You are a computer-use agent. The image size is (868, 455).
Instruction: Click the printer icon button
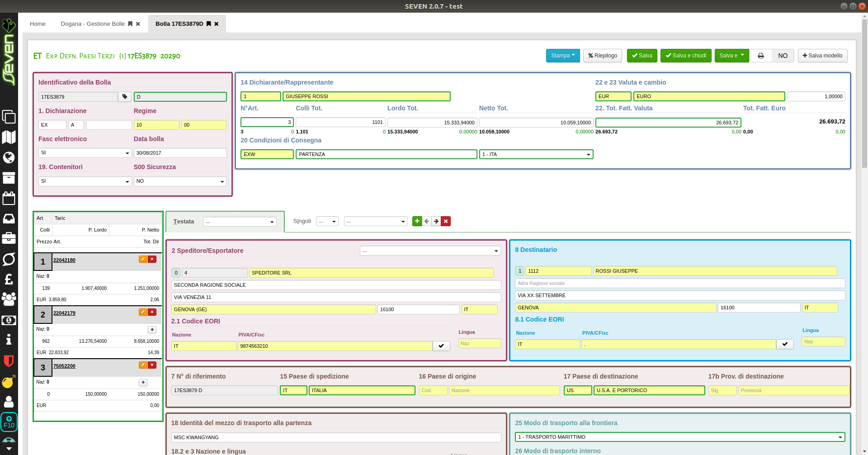point(761,56)
